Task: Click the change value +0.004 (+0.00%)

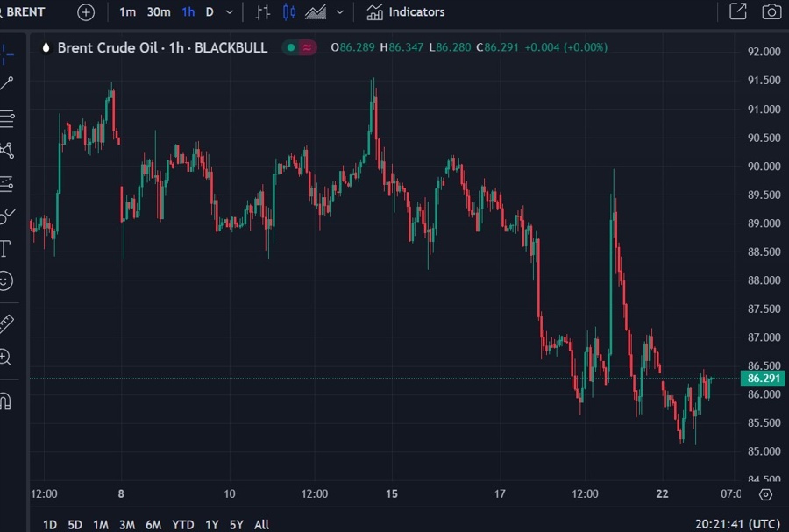Action: pyautogui.click(x=566, y=47)
